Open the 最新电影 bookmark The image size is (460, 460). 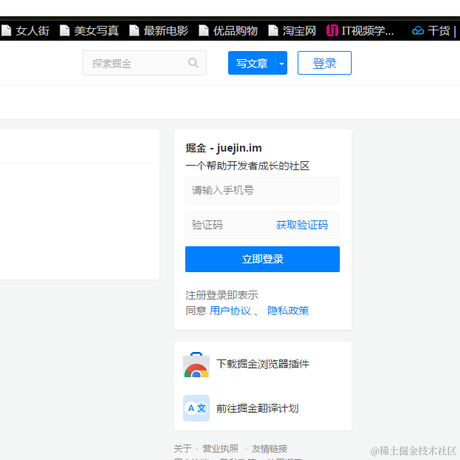pos(159,31)
